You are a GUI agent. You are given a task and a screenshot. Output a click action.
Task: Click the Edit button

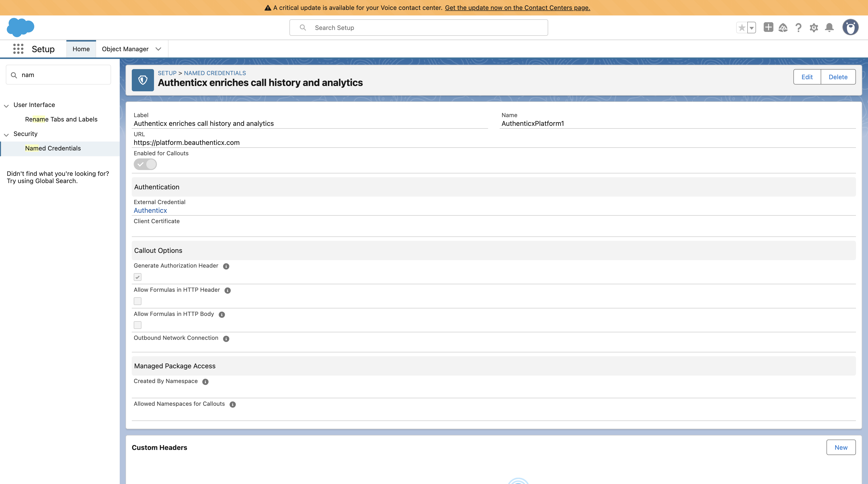(x=807, y=77)
